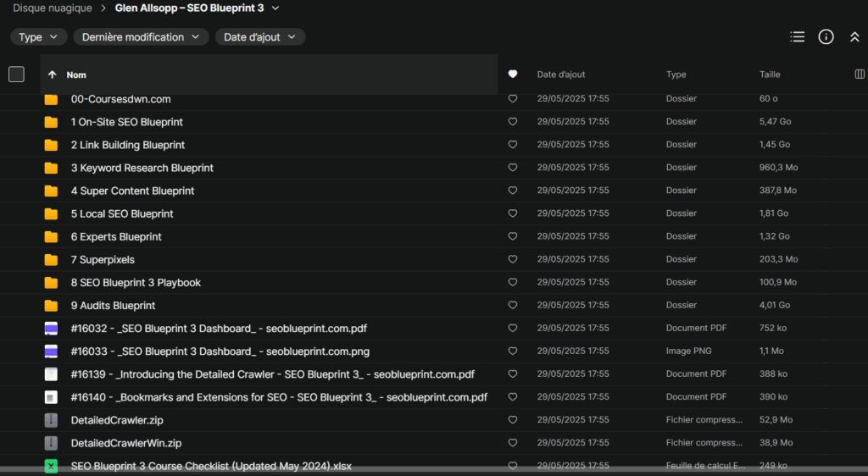Favorite the 9 Audits Blueprint folder

pos(513,305)
